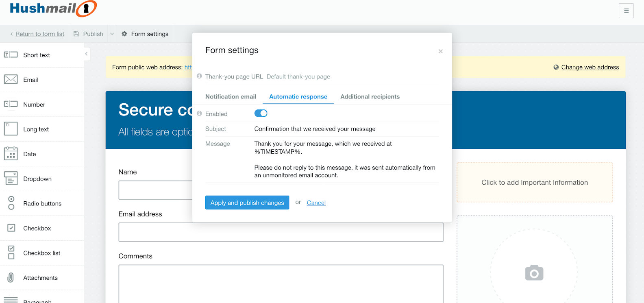Image resolution: width=644 pixels, height=303 pixels.
Task: Switch to the Notification email tab
Action: pyautogui.click(x=231, y=96)
